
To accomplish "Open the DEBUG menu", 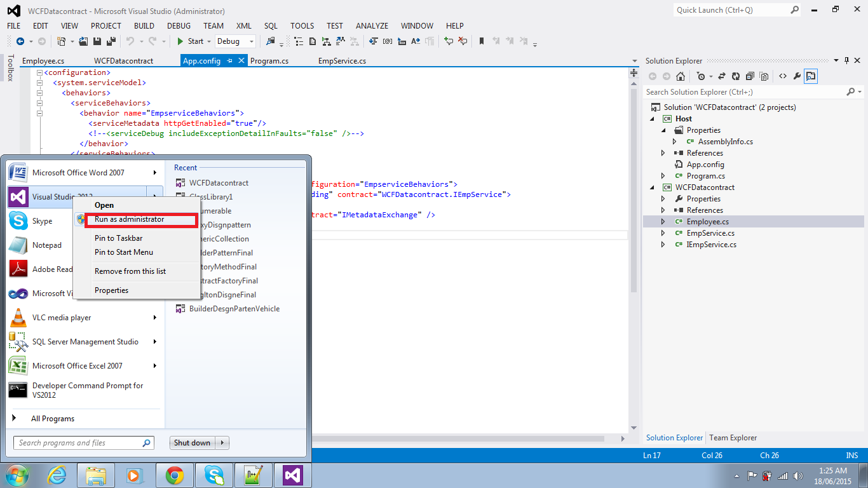I will pyautogui.click(x=179, y=26).
